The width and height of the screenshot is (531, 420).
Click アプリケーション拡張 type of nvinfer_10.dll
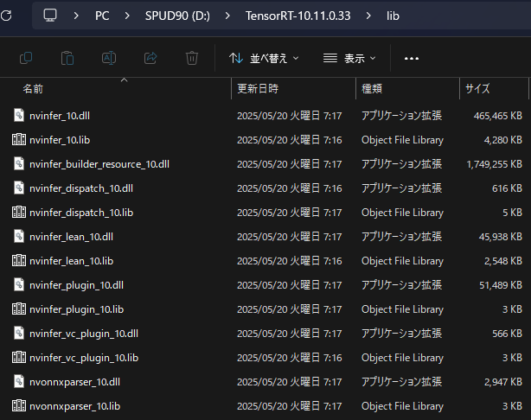pos(401,116)
